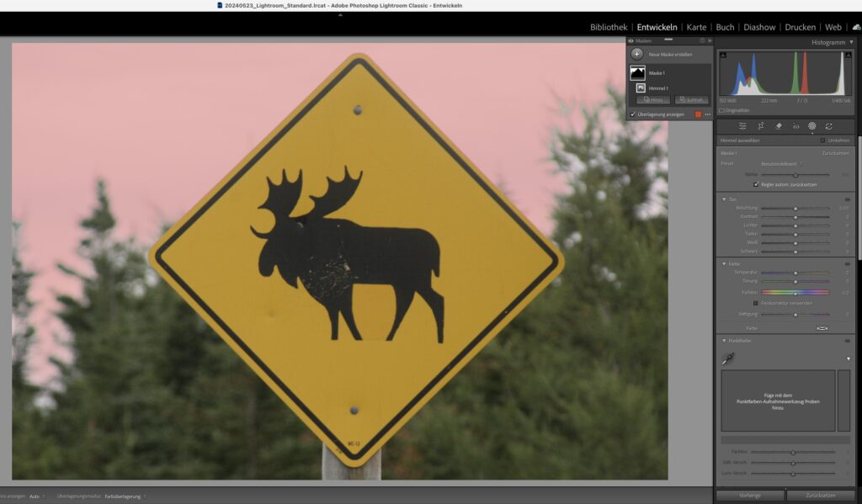The image size is (862, 504).
Task: Click the red overlay color swatch
Action: tap(698, 114)
